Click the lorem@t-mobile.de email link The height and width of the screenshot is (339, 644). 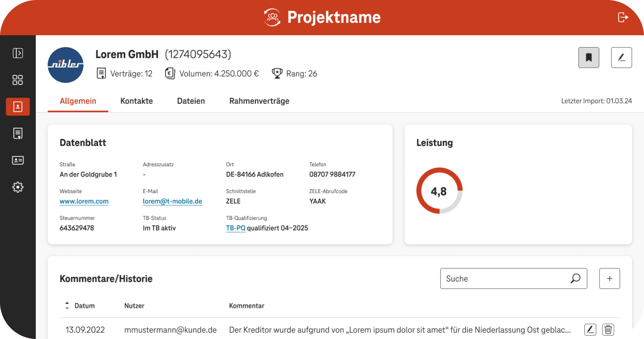coord(172,201)
